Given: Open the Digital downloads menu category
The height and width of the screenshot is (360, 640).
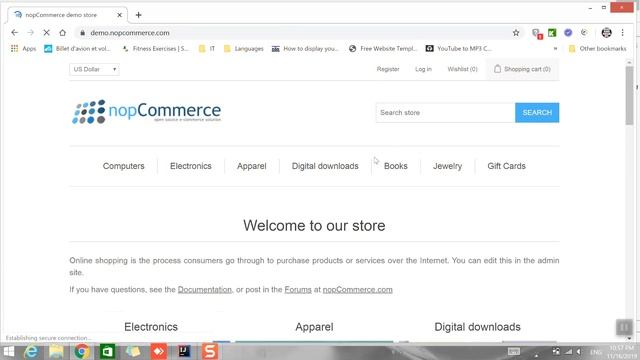Looking at the screenshot, I should [325, 166].
